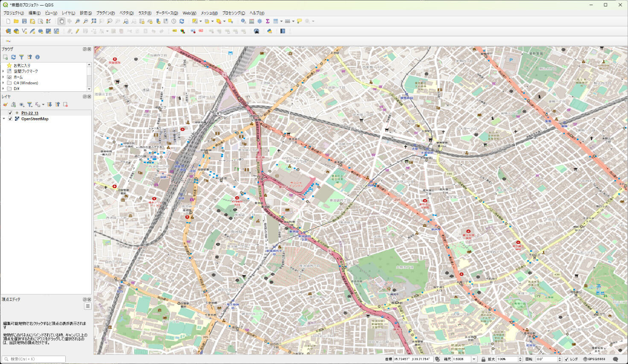Select the OpenStreetMap layer name
628x364 pixels.
pos(35,119)
